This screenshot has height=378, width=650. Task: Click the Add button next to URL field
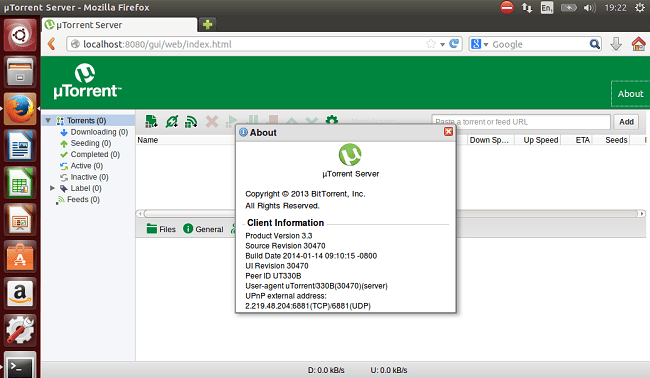pos(626,122)
